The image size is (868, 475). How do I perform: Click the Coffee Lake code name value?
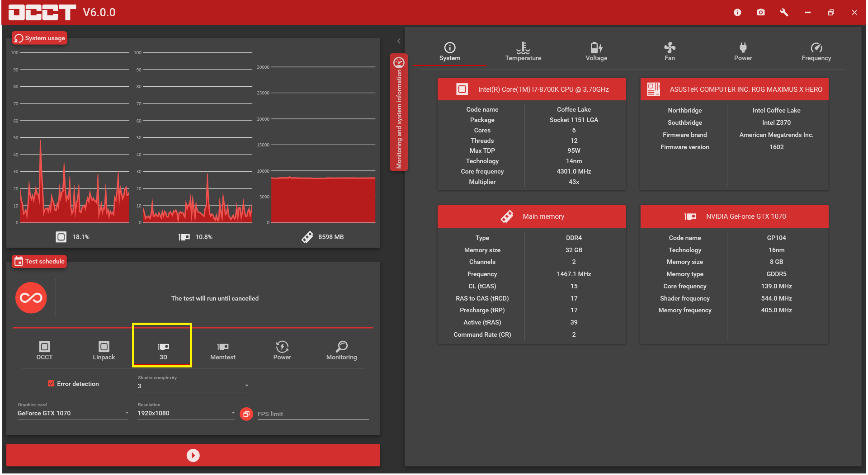tap(574, 109)
